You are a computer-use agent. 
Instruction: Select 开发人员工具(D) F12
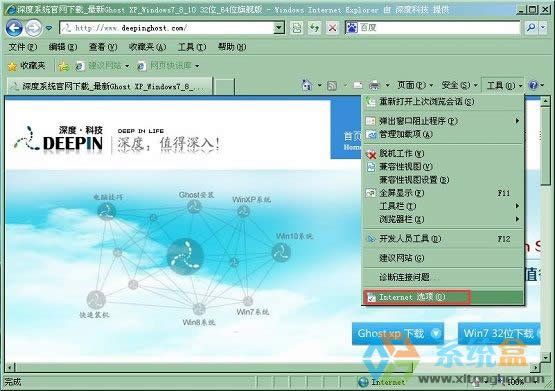tap(444, 239)
